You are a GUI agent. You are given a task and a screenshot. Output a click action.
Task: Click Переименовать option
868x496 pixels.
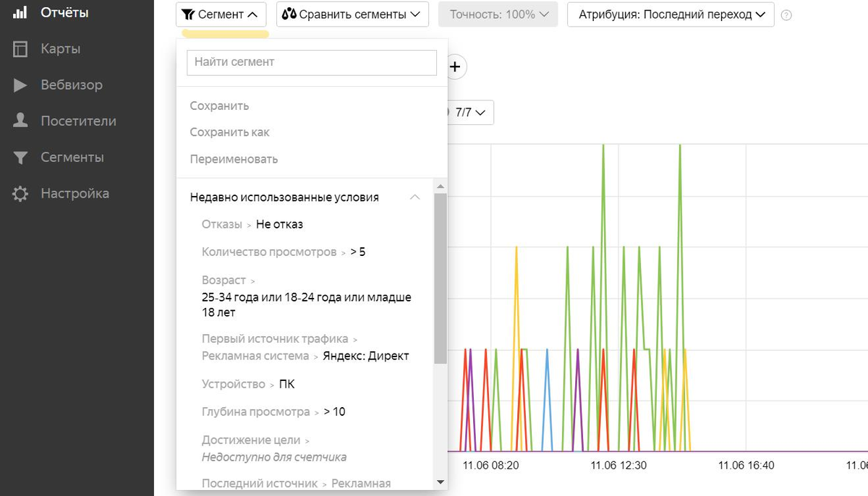coord(234,159)
